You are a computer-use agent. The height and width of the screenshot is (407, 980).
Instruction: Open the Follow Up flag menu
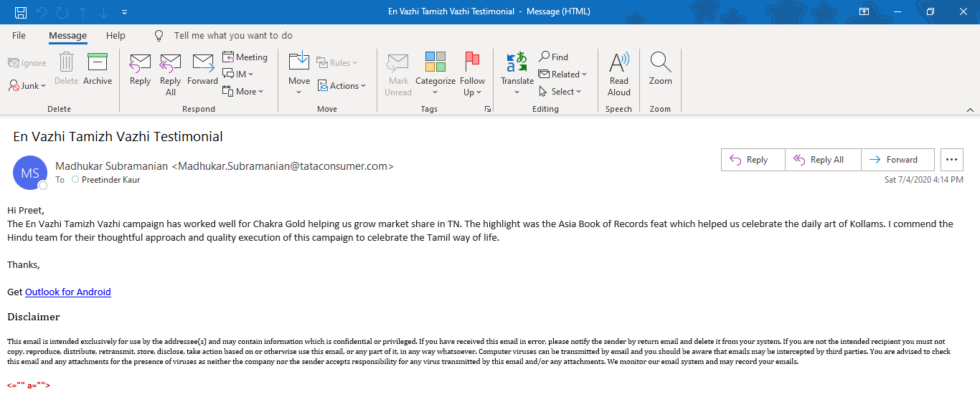[x=472, y=74]
